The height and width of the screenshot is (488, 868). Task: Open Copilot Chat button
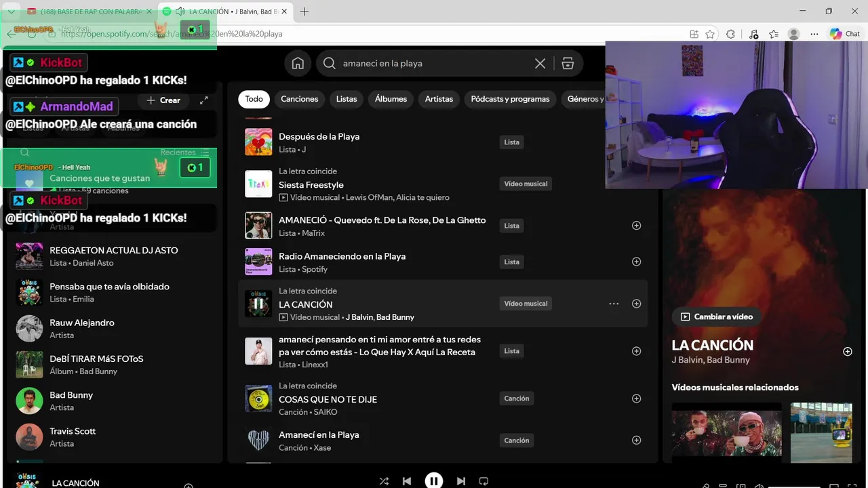845,34
